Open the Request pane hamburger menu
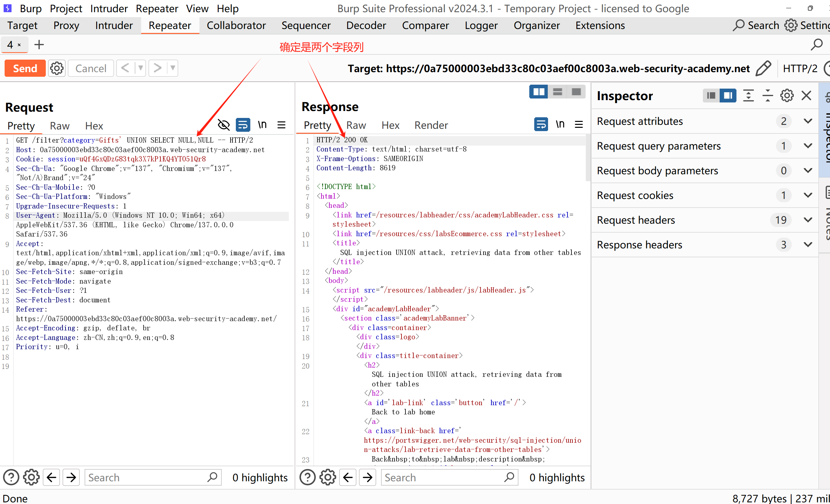The image size is (830, 504). (281, 125)
